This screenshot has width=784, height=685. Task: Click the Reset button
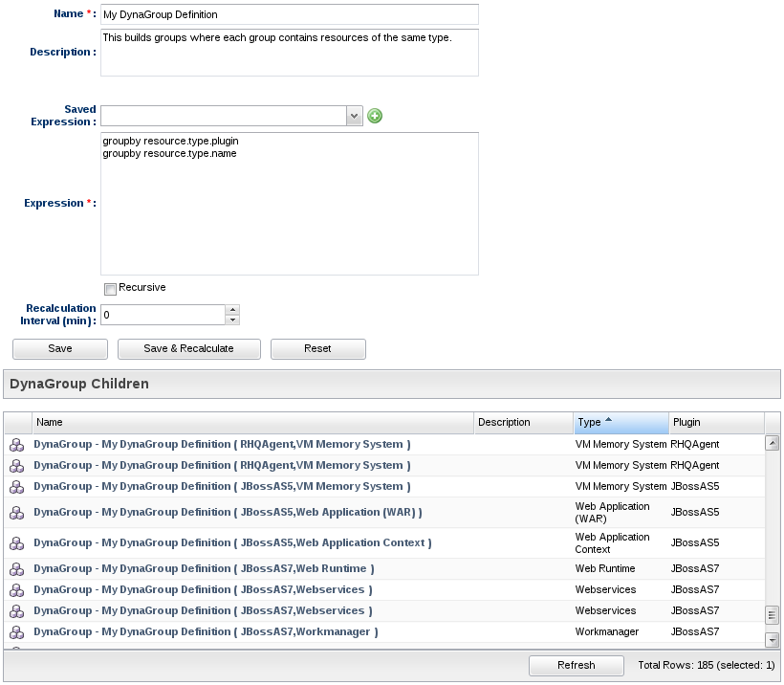[318, 349]
